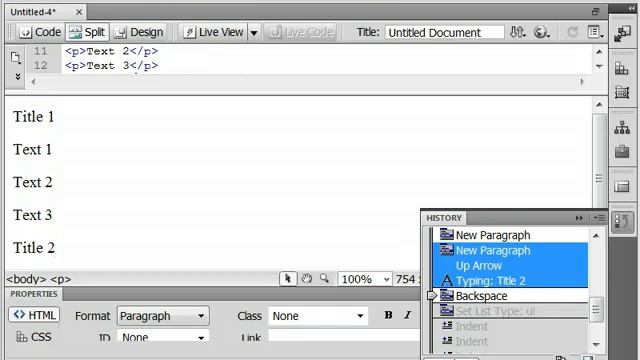Click code line 12 with Text 3
The height and width of the screenshot is (360, 640).
pos(111,66)
